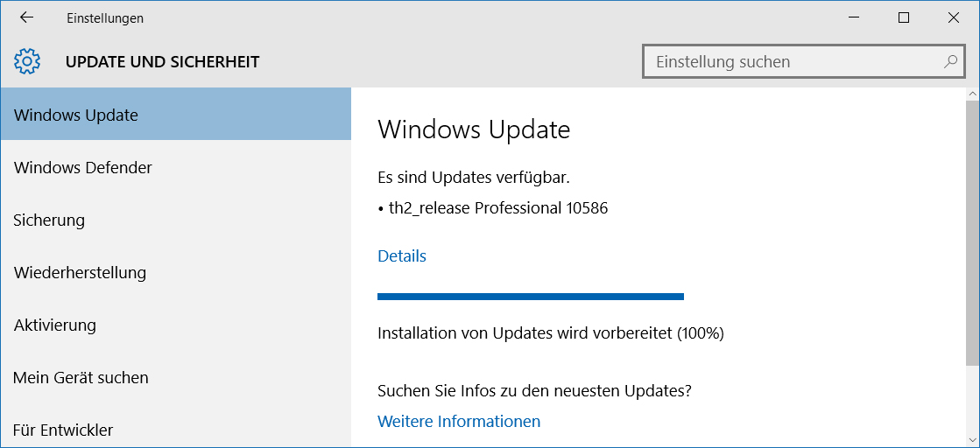Minimize the Einstellungen window

point(854,17)
